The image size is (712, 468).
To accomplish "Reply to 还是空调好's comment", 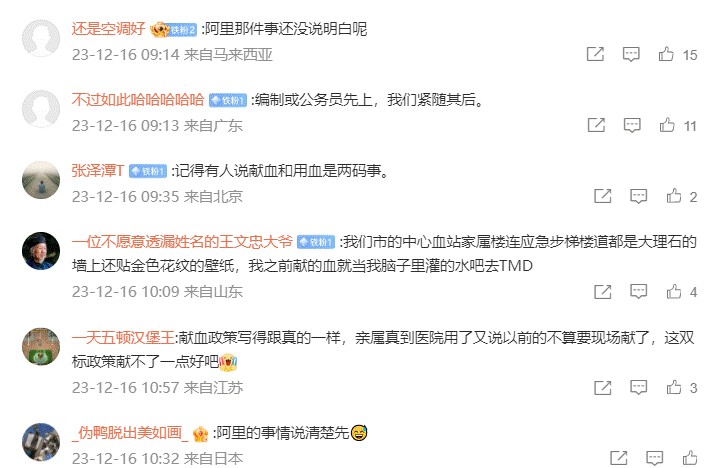I will (x=631, y=54).
